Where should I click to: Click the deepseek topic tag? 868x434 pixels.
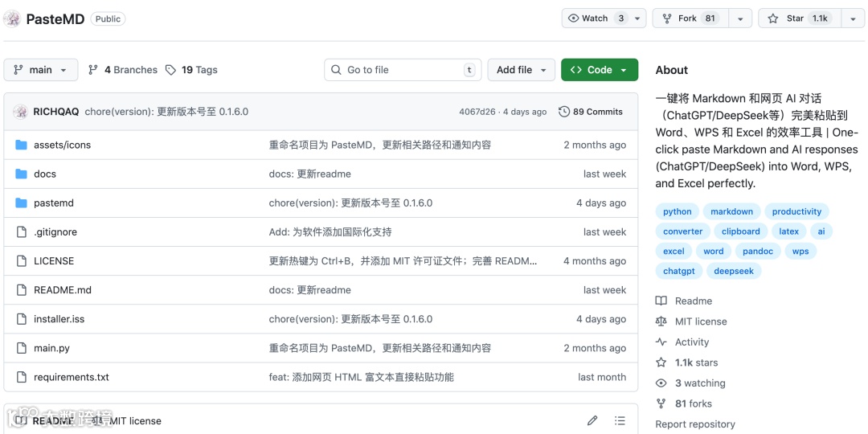(x=734, y=272)
